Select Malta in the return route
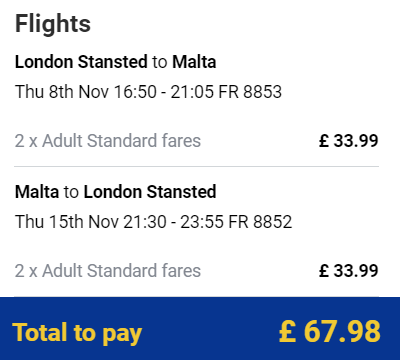 tap(37, 192)
